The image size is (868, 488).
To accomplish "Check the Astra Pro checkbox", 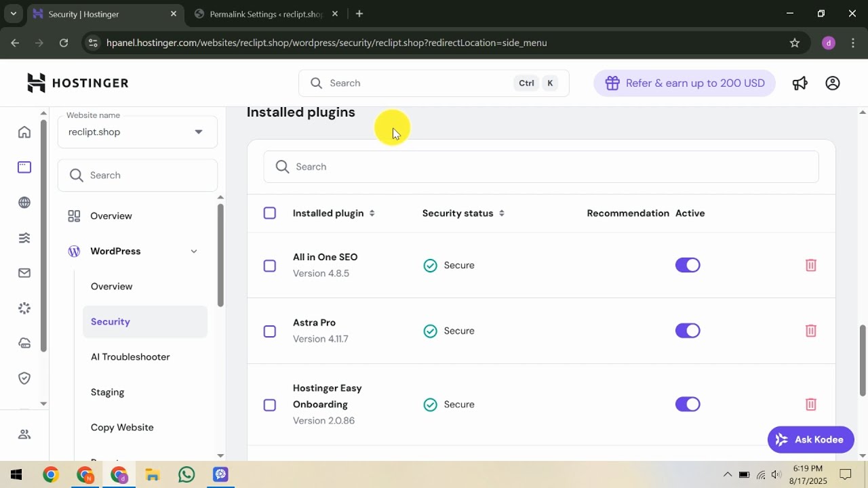I will pos(270,331).
